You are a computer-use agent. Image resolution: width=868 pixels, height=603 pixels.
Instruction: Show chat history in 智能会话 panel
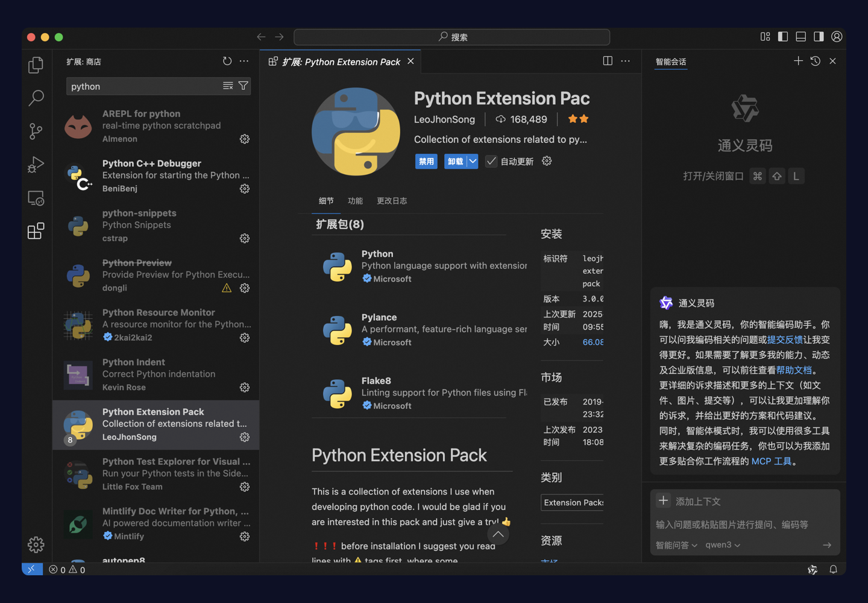(x=815, y=61)
